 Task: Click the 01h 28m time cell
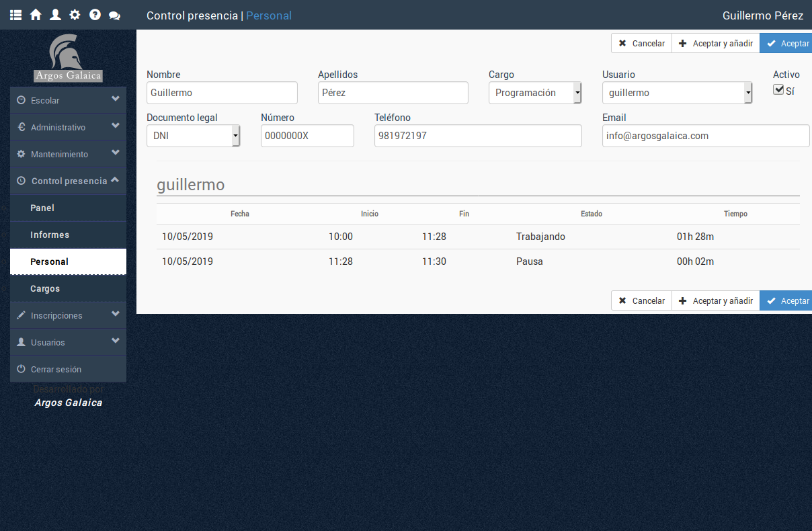coord(695,237)
